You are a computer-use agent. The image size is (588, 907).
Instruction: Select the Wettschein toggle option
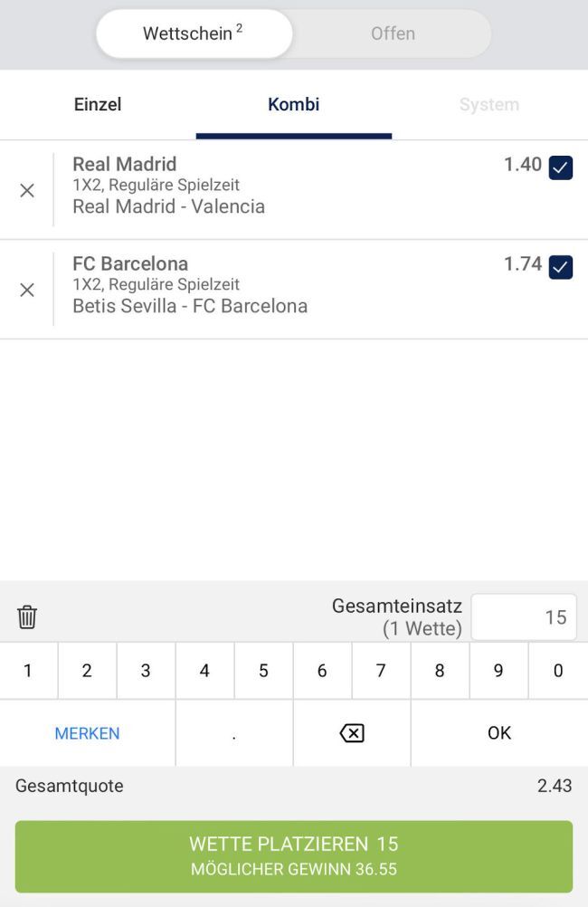(194, 33)
